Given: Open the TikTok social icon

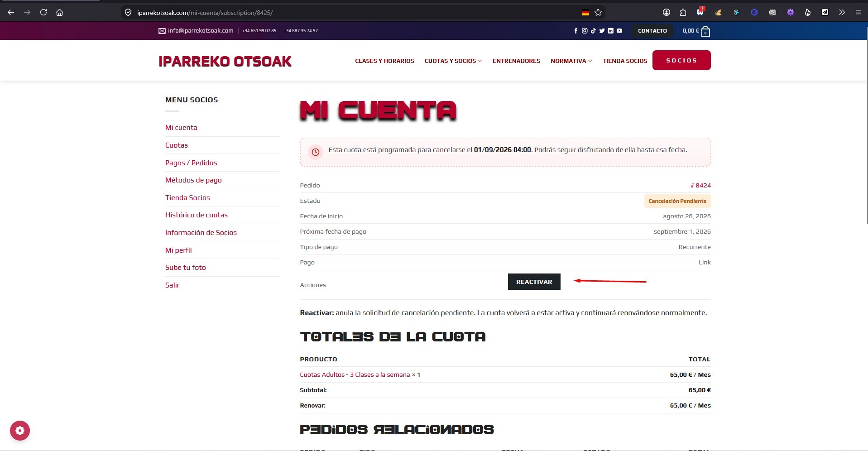Looking at the screenshot, I should tap(593, 31).
